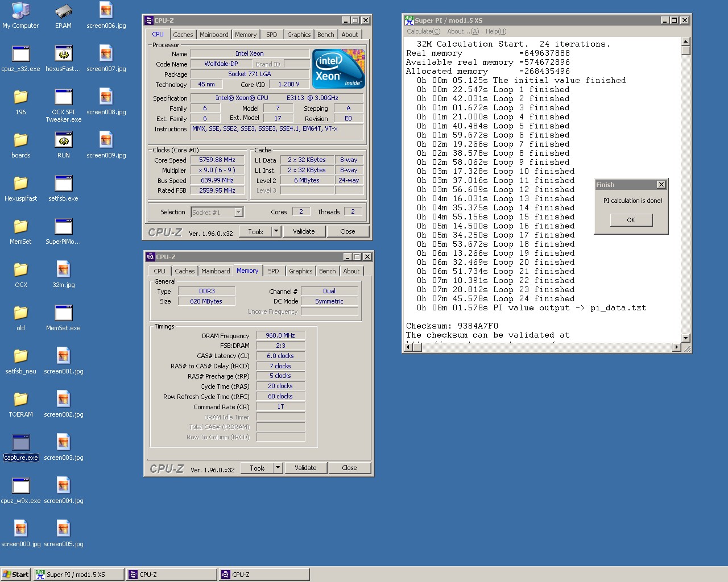Select the 32m.jpg file icon
The width and height of the screenshot is (728, 582).
(x=63, y=275)
